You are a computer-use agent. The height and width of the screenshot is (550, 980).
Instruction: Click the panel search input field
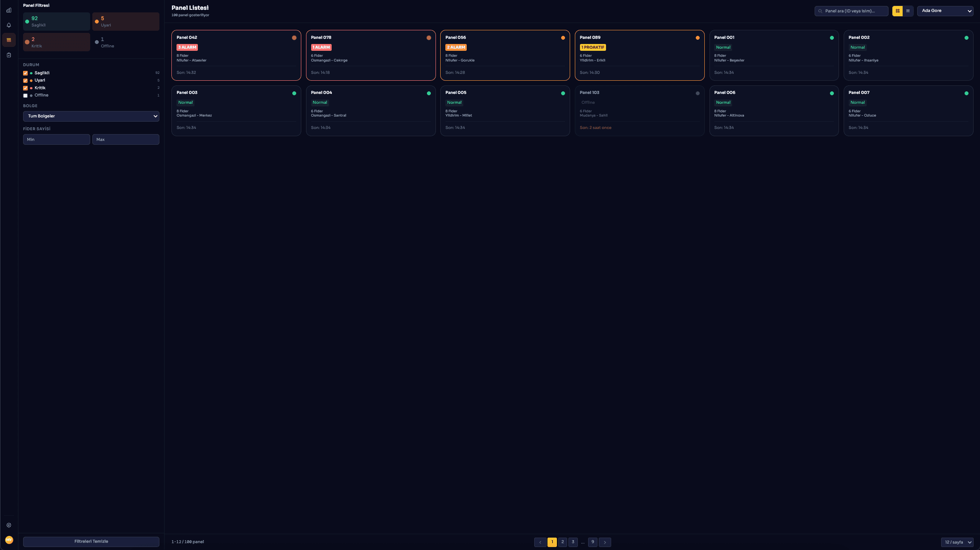click(851, 11)
